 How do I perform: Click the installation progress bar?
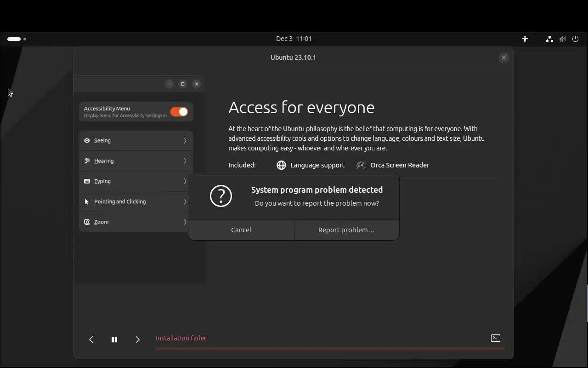pyautogui.click(x=330, y=349)
